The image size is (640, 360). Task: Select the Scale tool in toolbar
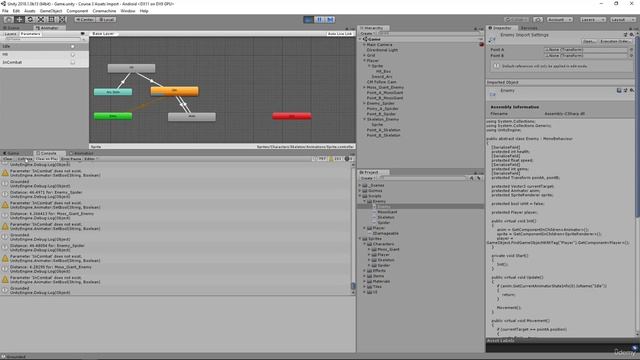pos(41,19)
